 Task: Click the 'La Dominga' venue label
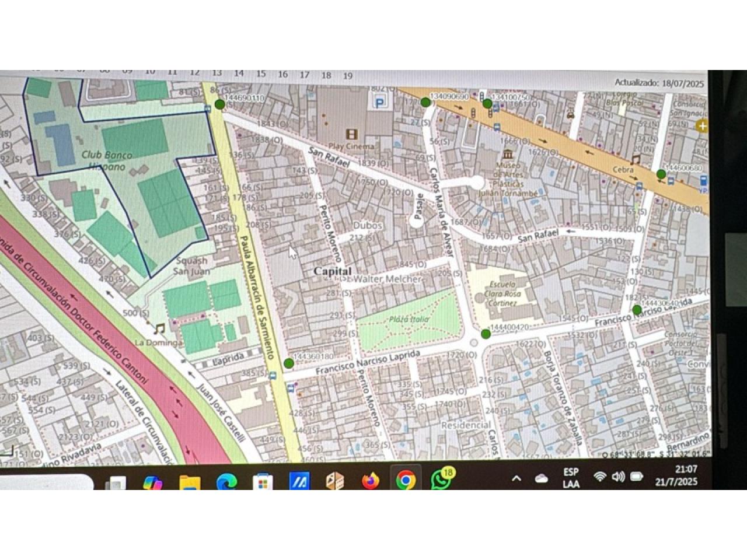tap(158, 342)
